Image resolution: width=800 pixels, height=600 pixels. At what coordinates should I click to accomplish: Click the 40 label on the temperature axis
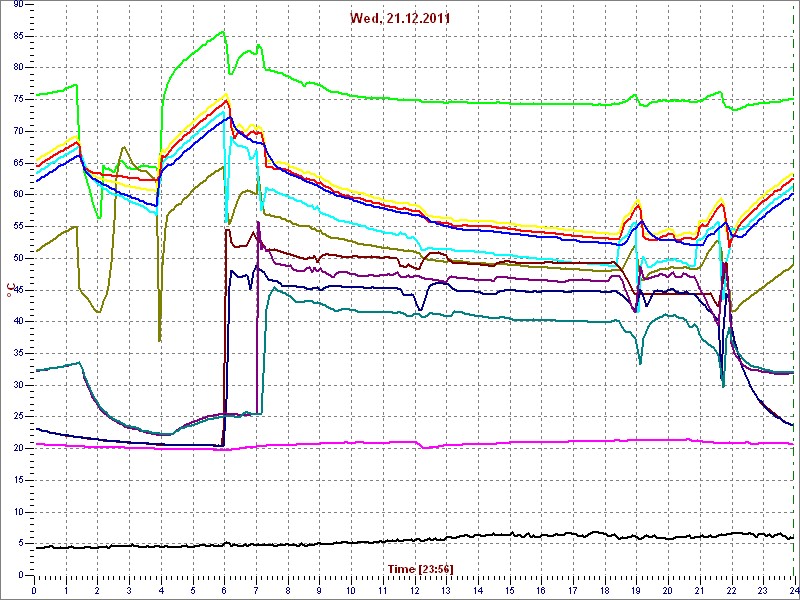click(17, 322)
